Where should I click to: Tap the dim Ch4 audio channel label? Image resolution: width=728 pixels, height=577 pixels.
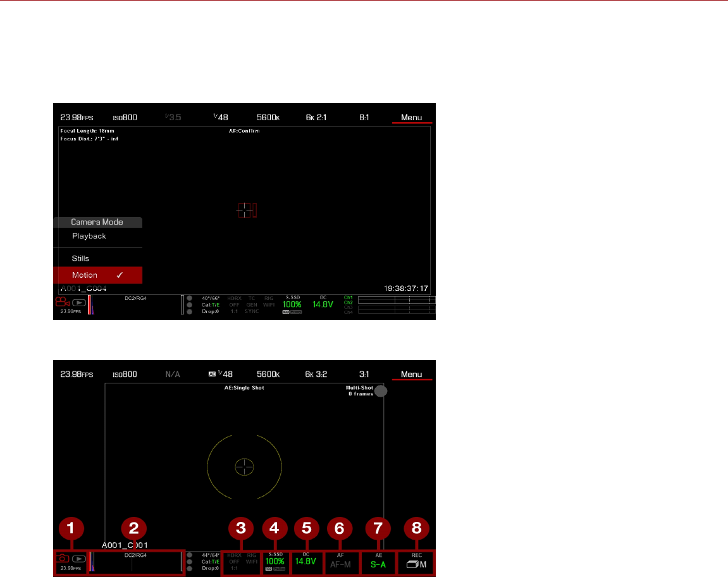349,313
